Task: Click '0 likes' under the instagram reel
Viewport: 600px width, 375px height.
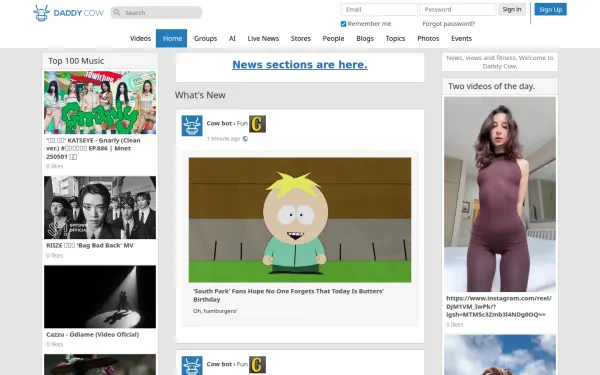Action: [x=455, y=324]
